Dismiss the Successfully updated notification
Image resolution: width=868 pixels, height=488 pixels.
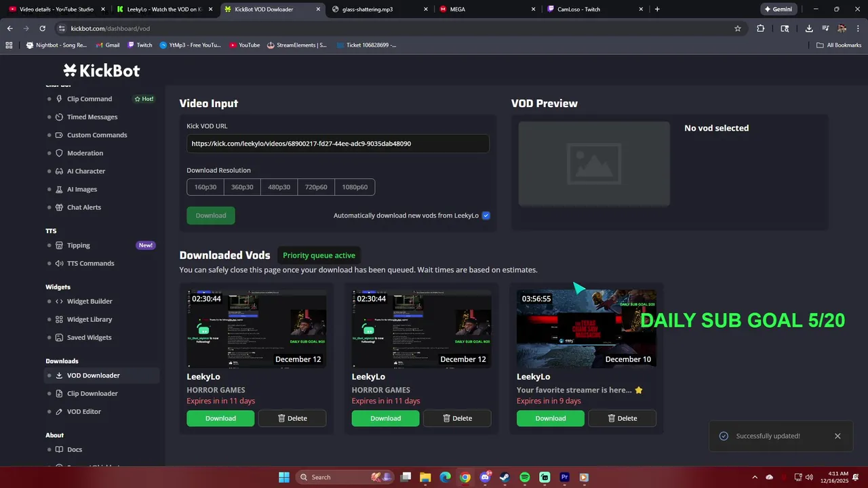(837, 436)
